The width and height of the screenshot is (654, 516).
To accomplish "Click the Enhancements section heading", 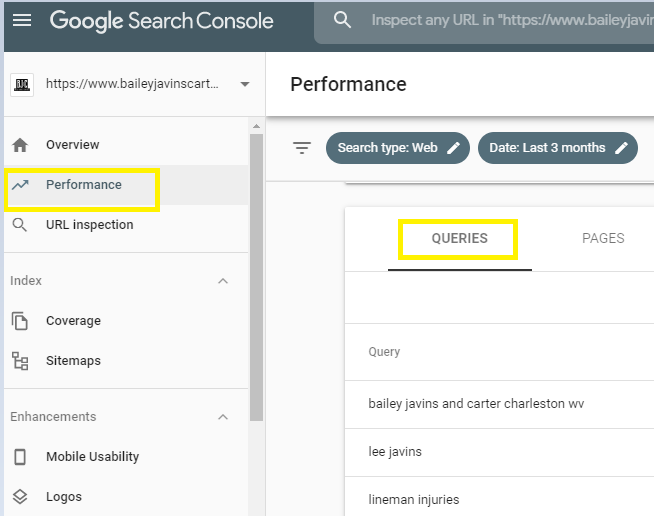I will 53,417.
